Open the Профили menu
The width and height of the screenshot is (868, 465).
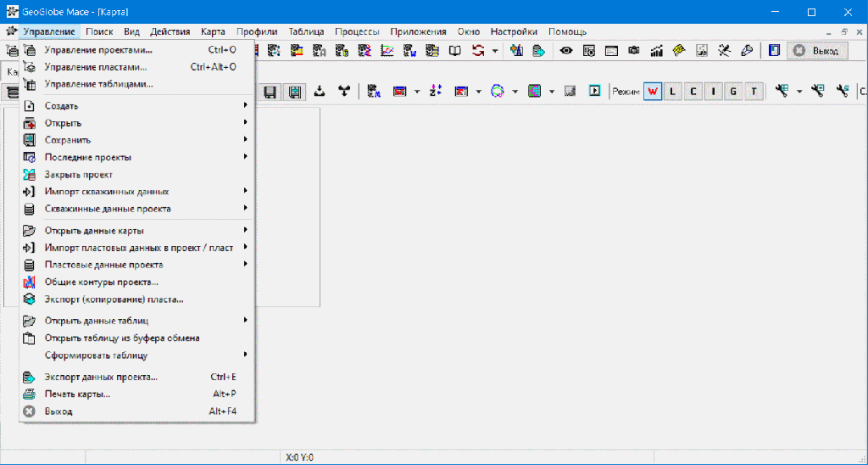pyautogui.click(x=256, y=31)
